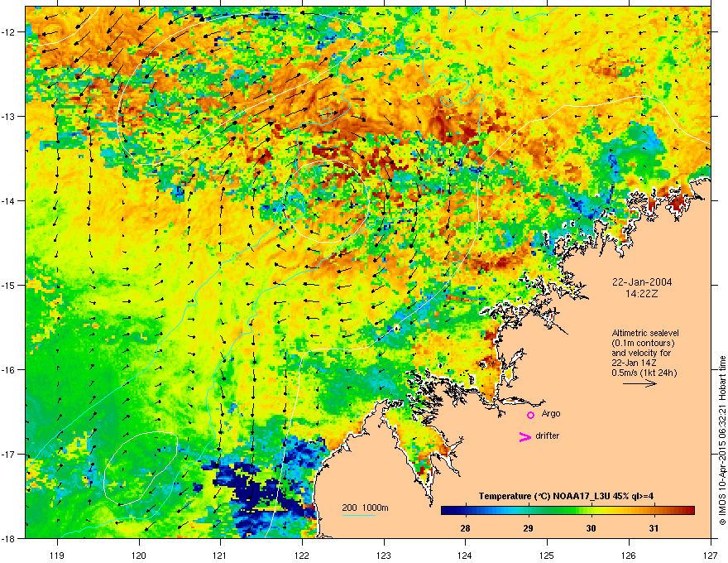Click the longitude axis label 124
The image size is (728, 563).
465,555
